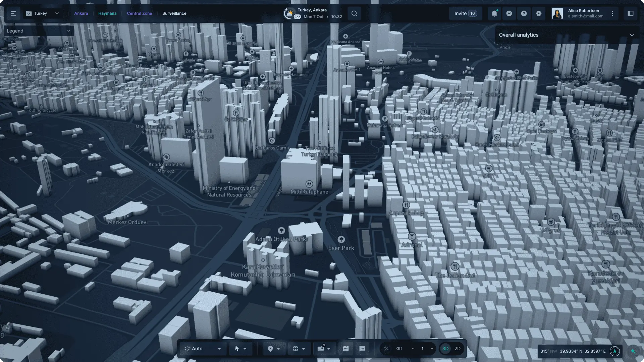Select the 3D view mode
Viewport: 644px width, 362px height.
tap(445, 349)
